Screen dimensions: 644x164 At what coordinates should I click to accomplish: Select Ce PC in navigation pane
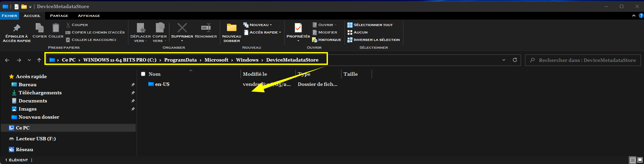68,128
